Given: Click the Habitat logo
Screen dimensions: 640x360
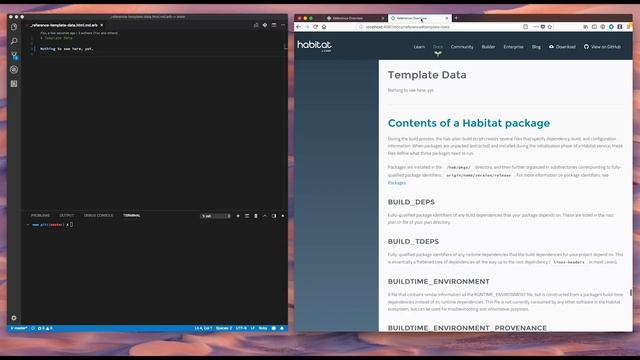Looking at the screenshot, I should click(x=314, y=46).
